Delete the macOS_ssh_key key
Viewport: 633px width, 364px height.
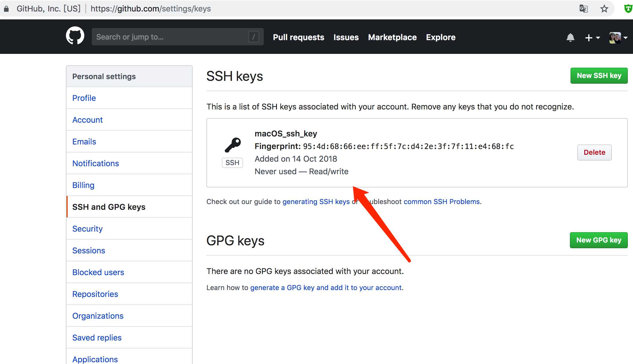tap(594, 152)
